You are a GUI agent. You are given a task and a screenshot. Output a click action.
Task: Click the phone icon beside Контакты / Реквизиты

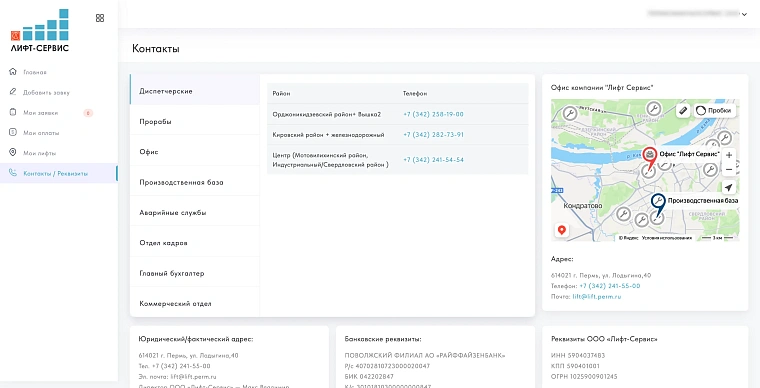13,173
